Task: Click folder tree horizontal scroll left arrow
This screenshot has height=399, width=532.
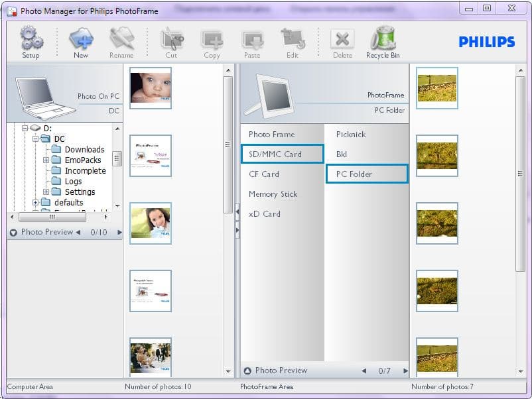Action: click(12, 217)
